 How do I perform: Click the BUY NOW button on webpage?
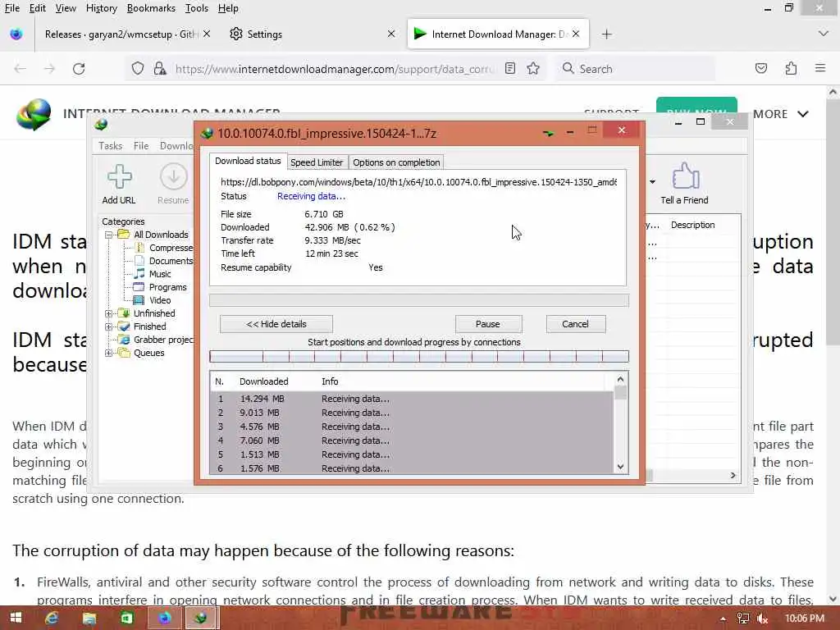[696, 107]
